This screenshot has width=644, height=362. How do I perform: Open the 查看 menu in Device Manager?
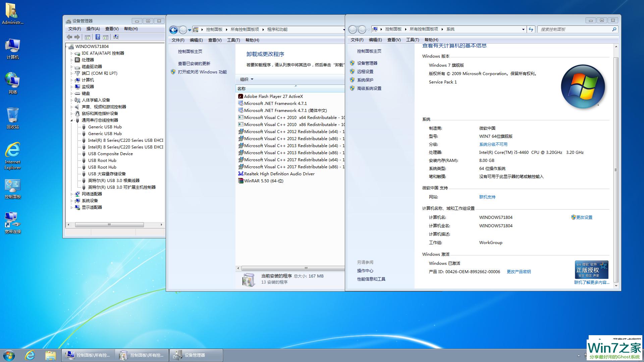tap(111, 29)
